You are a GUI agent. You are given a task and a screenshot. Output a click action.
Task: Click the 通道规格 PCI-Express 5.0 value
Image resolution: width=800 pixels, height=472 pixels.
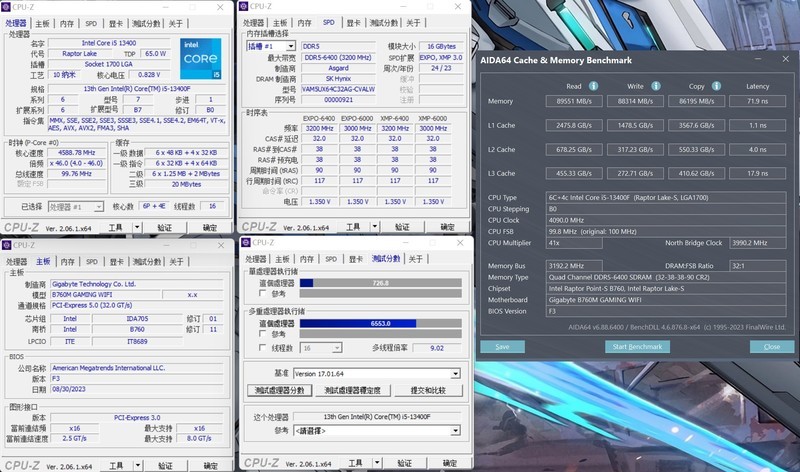pos(137,305)
